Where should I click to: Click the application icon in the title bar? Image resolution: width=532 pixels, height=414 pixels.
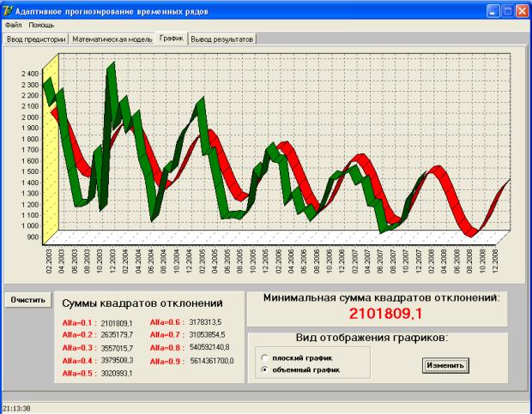[8, 10]
